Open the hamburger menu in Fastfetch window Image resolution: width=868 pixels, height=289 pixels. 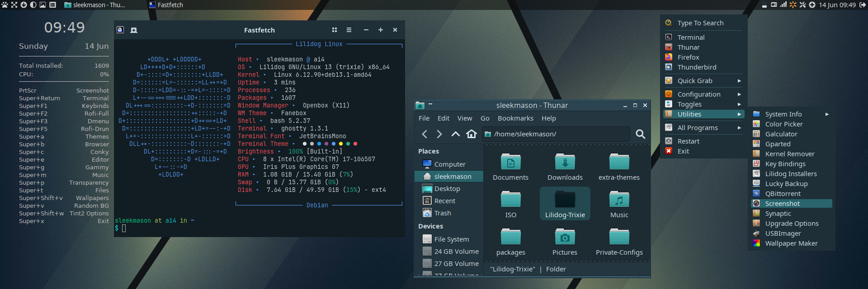point(349,30)
